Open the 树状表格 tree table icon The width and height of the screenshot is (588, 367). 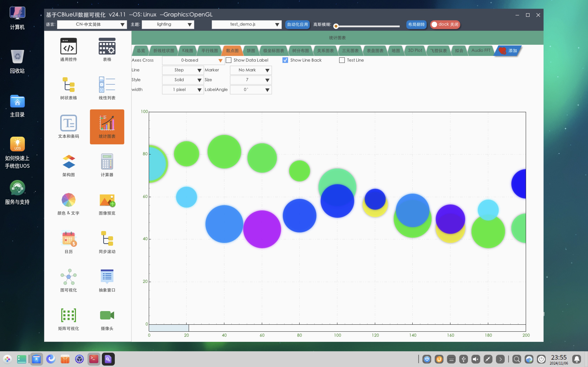69,85
